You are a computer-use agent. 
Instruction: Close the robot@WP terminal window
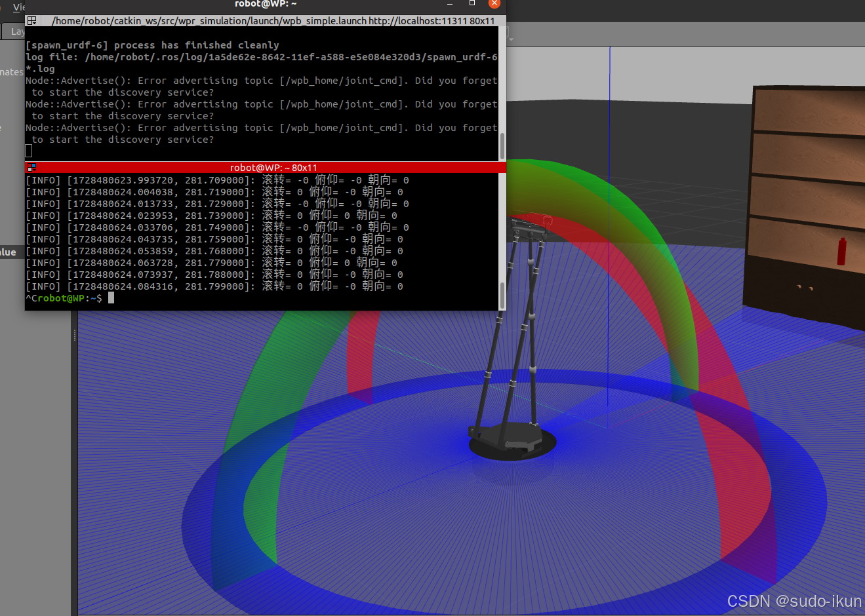(x=494, y=3)
